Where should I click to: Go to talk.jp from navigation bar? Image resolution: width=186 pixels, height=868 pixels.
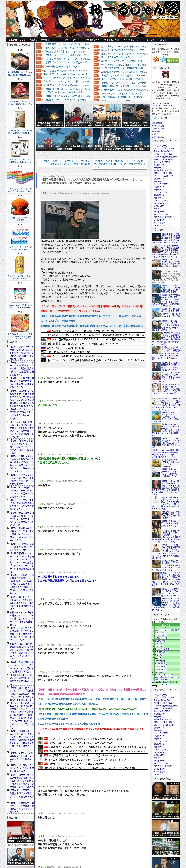(163, 40)
